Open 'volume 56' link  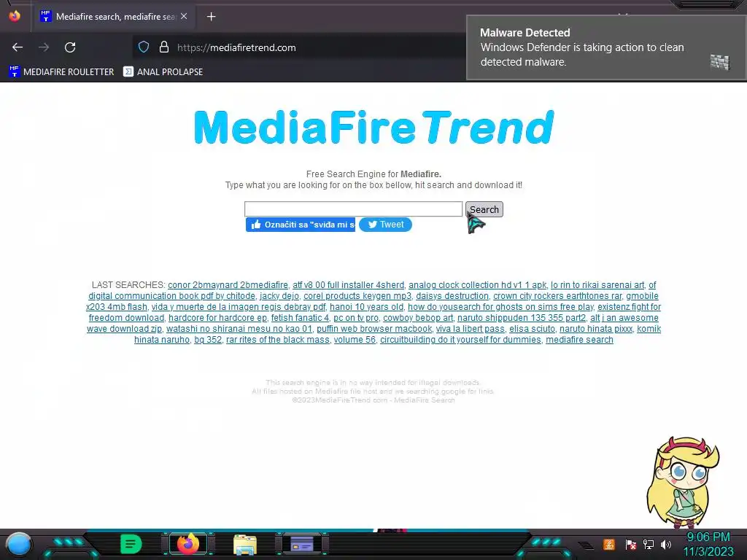pos(355,340)
